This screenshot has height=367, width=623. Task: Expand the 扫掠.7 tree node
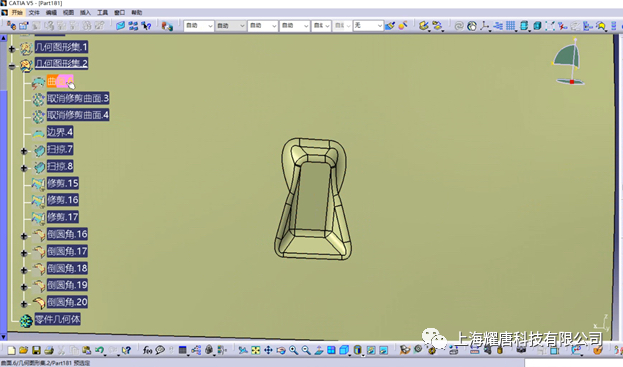click(24, 151)
